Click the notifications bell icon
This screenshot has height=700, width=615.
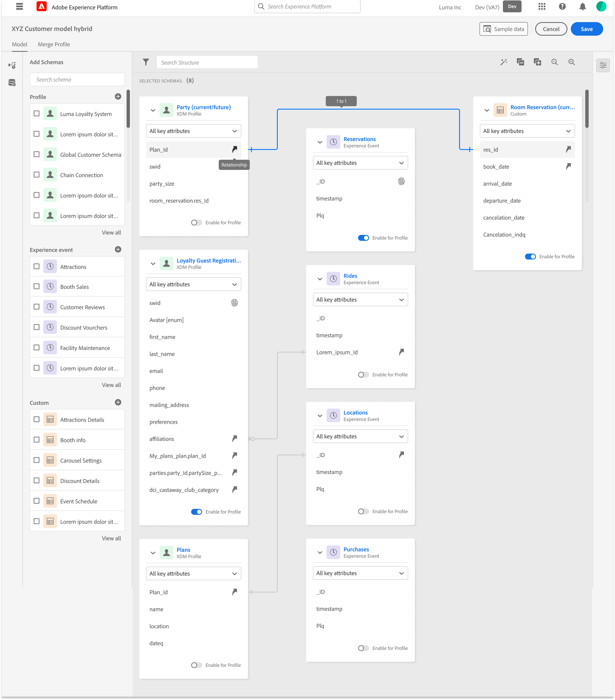[x=583, y=7]
